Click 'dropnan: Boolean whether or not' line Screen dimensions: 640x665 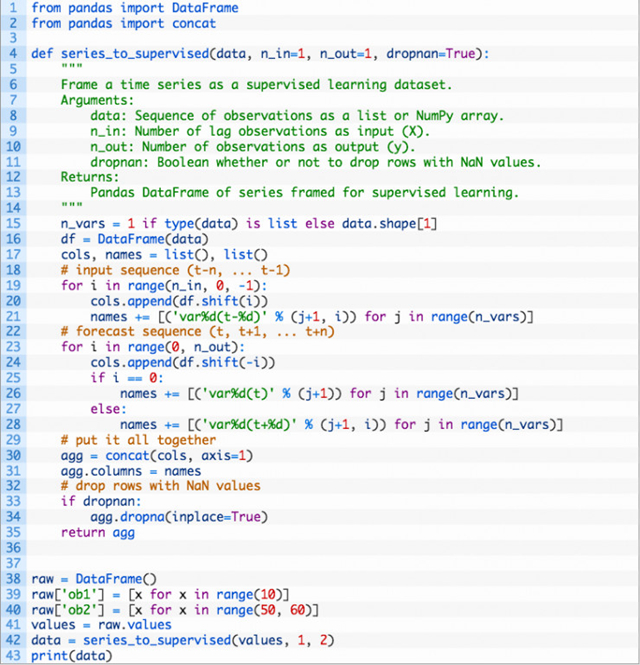click(x=316, y=162)
